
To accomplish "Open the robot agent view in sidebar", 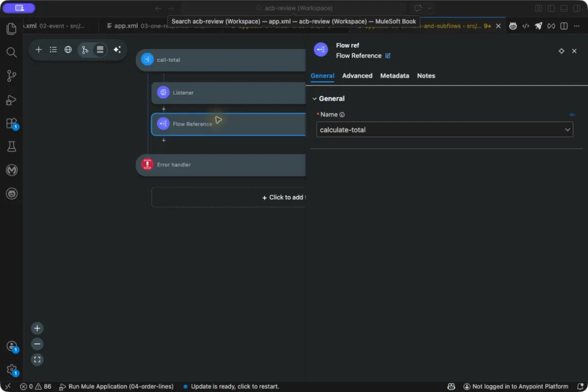I will click(12, 193).
